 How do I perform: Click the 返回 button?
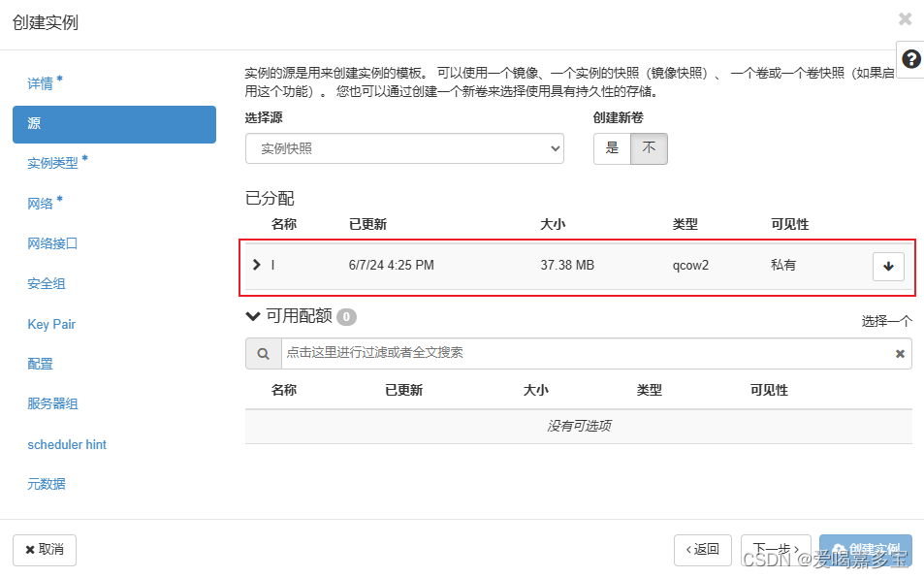pos(702,550)
